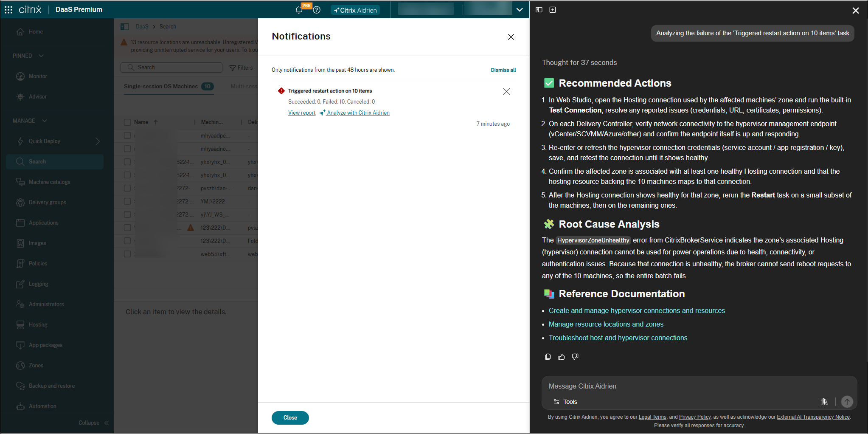
Task: Check the YMJ\2222 row checkbox
Action: (x=127, y=201)
